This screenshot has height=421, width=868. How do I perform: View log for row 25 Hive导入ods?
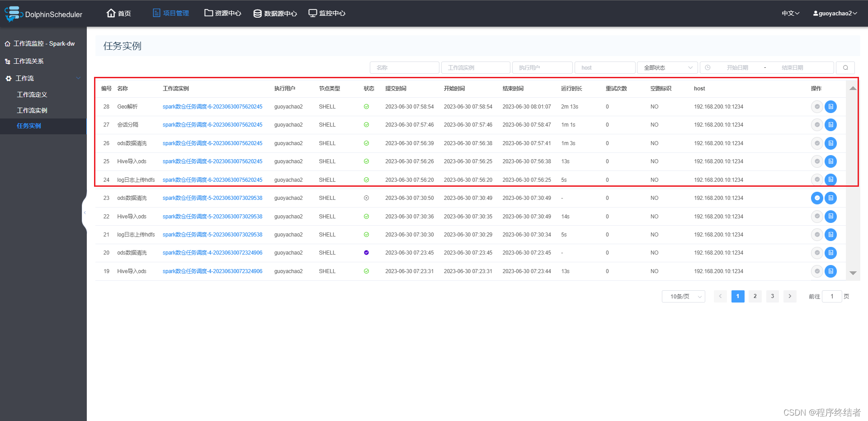click(830, 161)
